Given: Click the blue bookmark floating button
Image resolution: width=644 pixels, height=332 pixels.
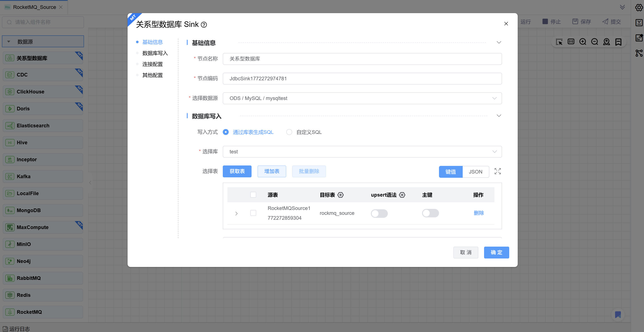Looking at the screenshot, I should tap(618, 314).
